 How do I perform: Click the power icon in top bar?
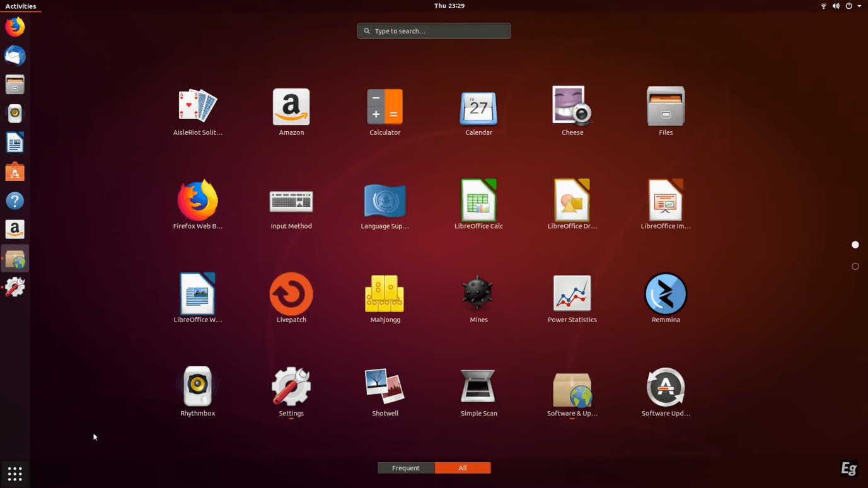click(x=849, y=6)
